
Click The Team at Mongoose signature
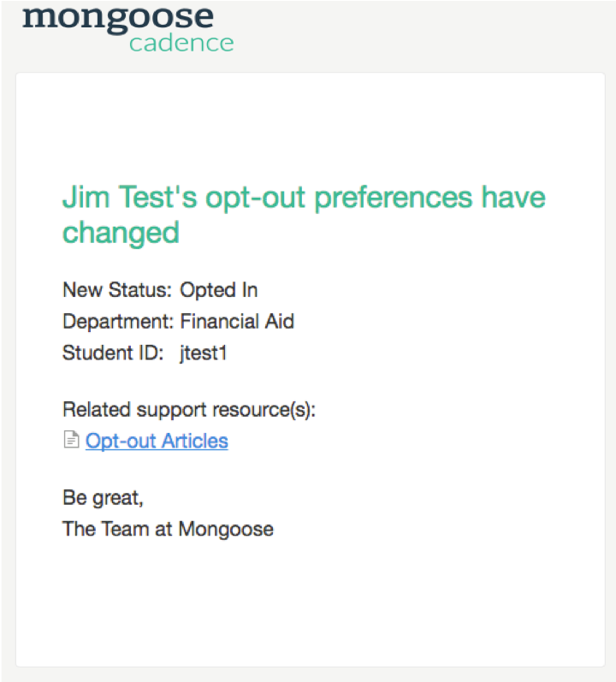[168, 529]
